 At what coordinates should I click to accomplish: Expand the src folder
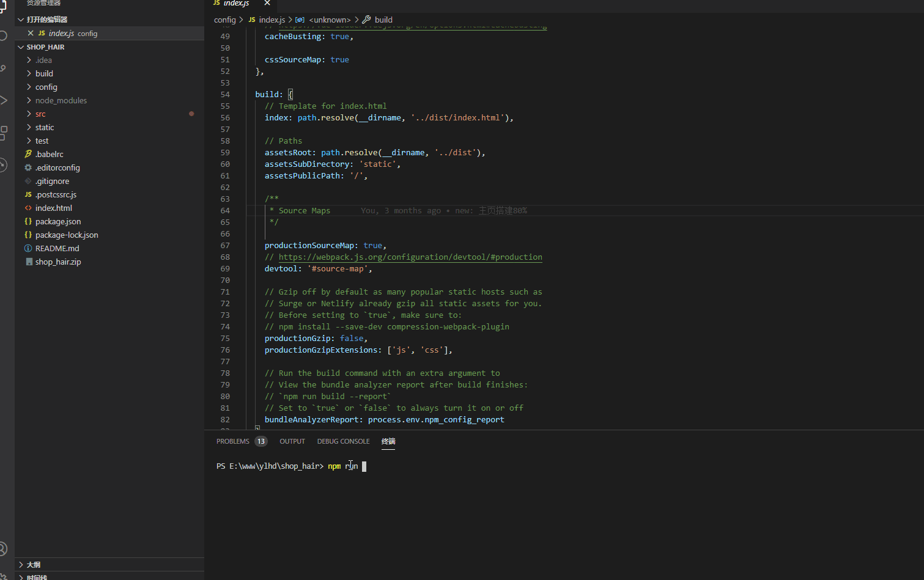[29, 114]
